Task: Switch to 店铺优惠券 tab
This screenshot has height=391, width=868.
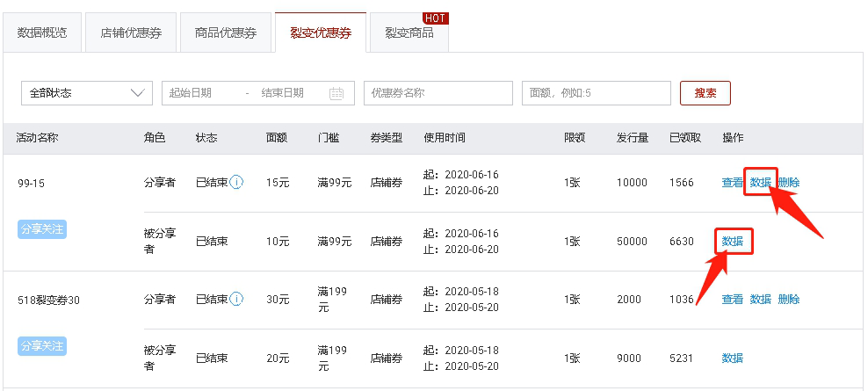Action: (130, 33)
